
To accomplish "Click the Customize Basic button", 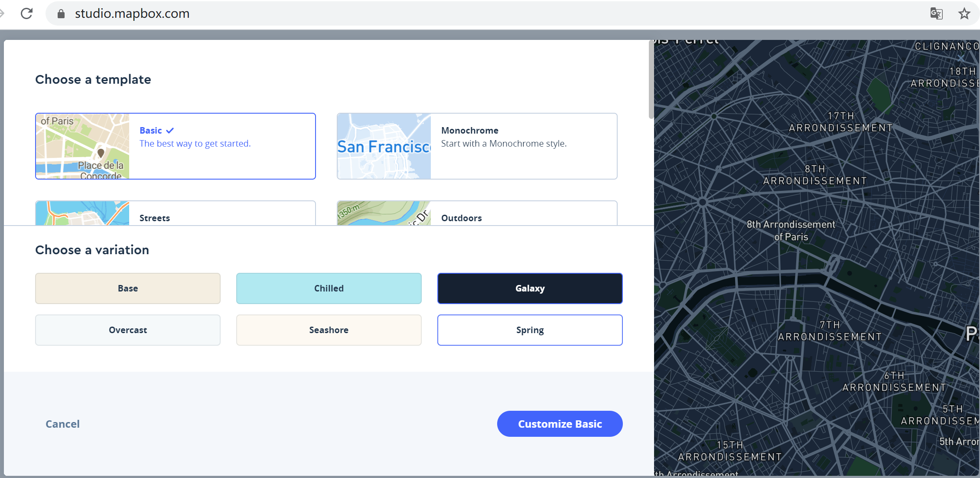I will coord(560,424).
